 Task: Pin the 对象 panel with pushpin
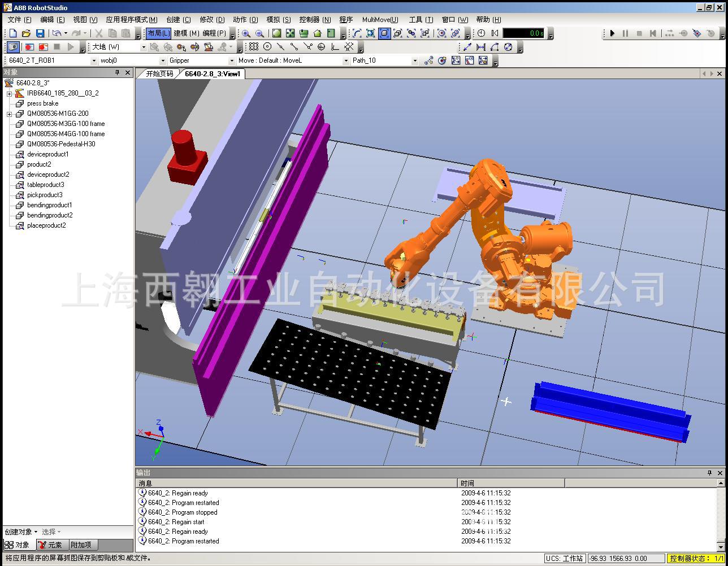point(118,72)
